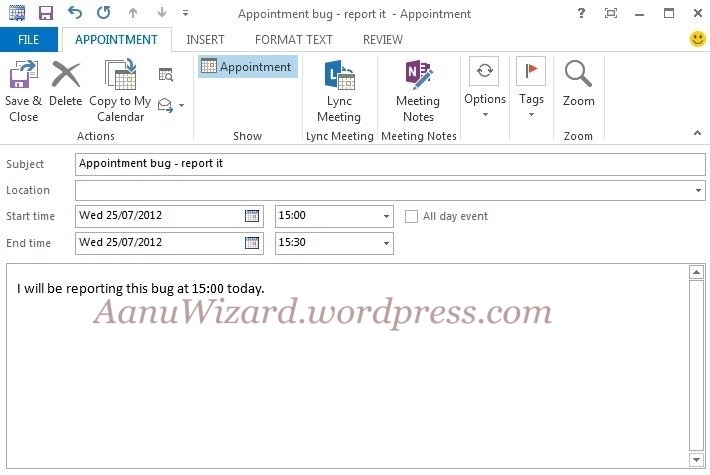Expand the start time 15:00 dropdown

point(386,216)
